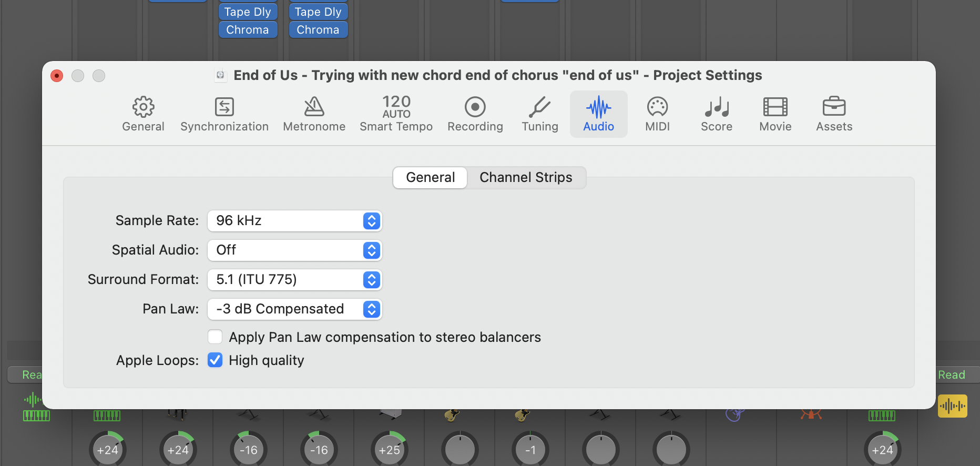
Task: Click the fully visible Read automation button
Action: point(957,374)
